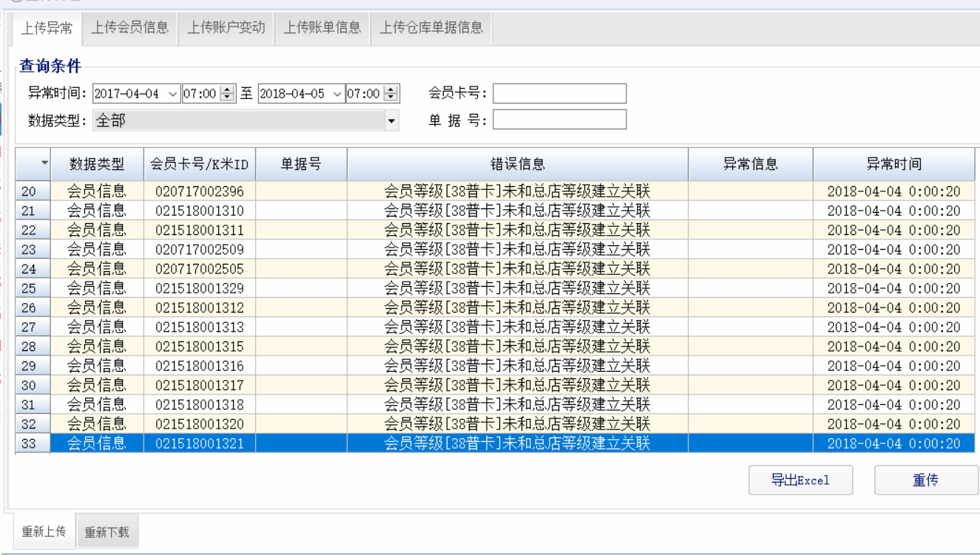Viewport: 980px width, 555px height.
Task: Click card number 021518001311
Action: click(x=200, y=230)
